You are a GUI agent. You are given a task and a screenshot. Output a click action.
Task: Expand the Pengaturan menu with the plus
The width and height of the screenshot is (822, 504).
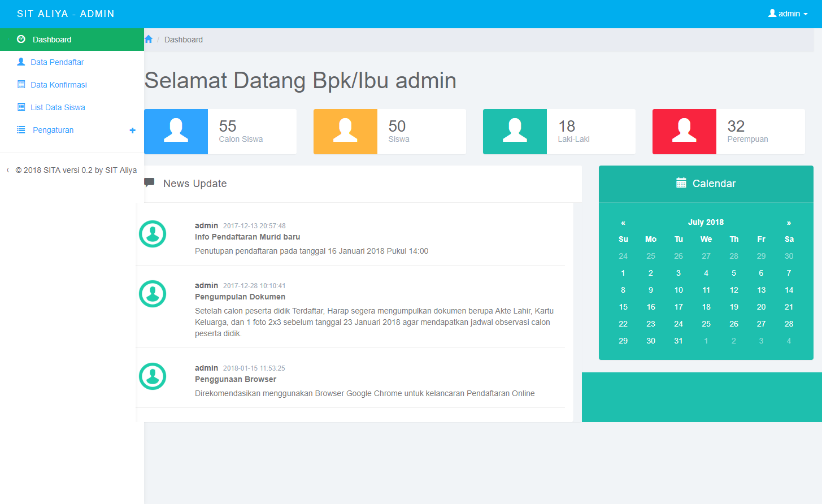132,130
